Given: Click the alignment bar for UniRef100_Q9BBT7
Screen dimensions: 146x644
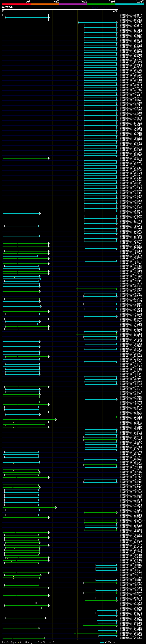Looking at the screenshot, I should [x=26, y=15].
